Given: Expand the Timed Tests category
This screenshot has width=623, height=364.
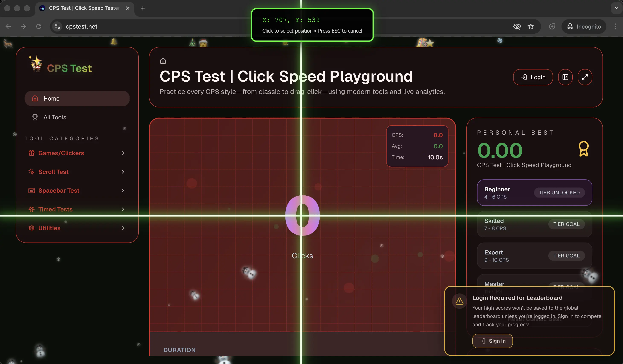Looking at the screenshot, I should (x=123, y=209).
